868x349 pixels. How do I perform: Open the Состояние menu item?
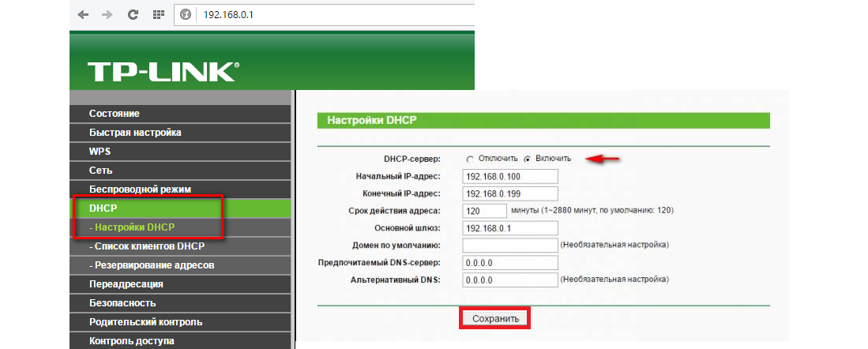click(x=115, y=114)
